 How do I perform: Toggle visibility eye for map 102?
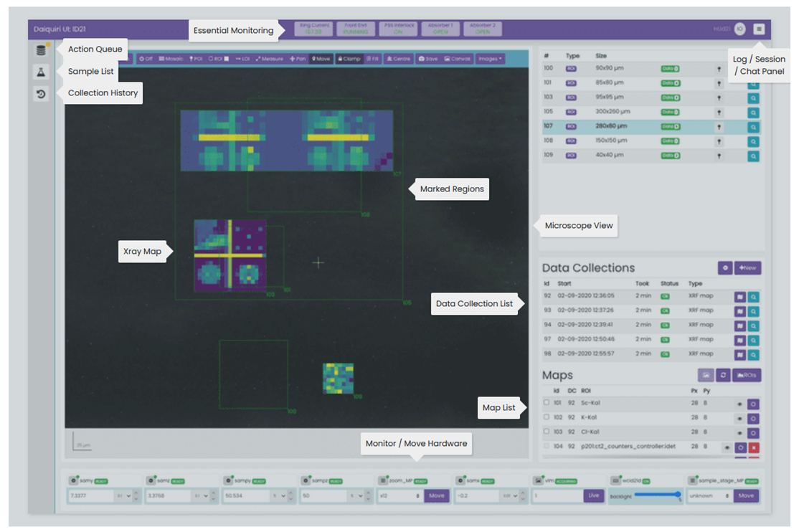tap(739, 419)
